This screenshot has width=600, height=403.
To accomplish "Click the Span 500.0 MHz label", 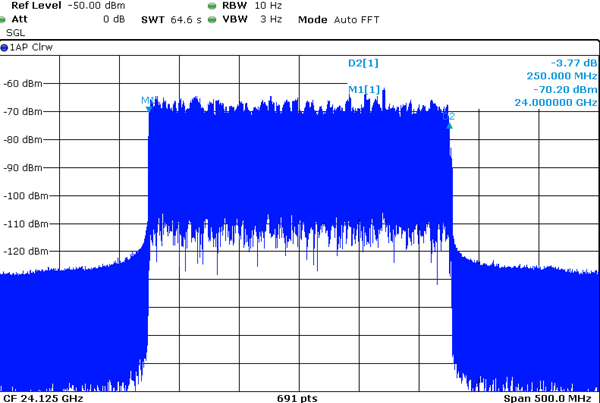I will (x=547, y=398).
